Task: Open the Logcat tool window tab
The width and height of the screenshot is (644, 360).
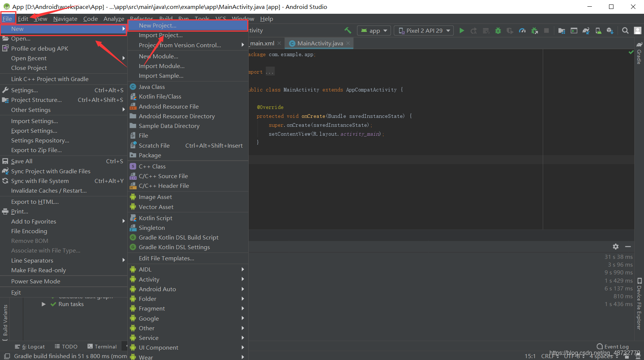Action: pyautogui.click(x=30, y=347)
